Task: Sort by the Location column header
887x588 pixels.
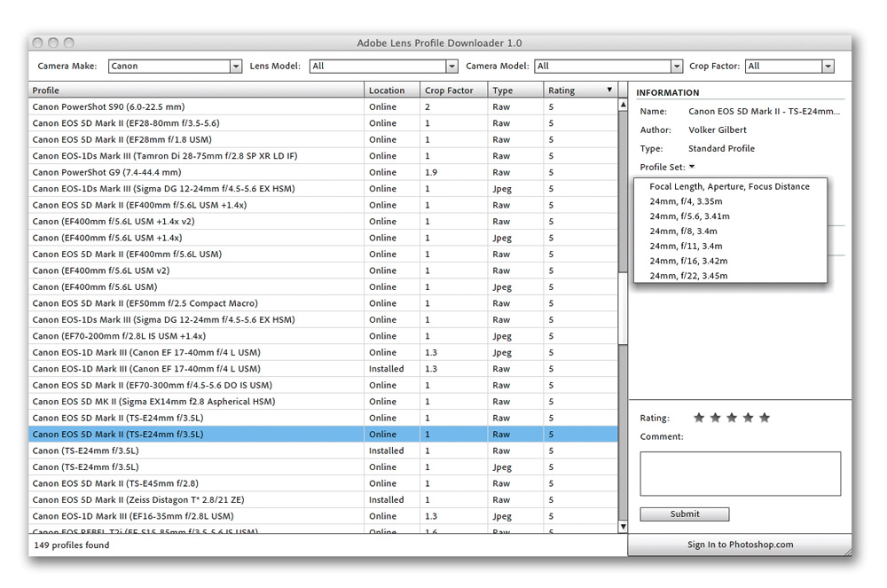Action: pyautogui.click(x=391, y=90)
